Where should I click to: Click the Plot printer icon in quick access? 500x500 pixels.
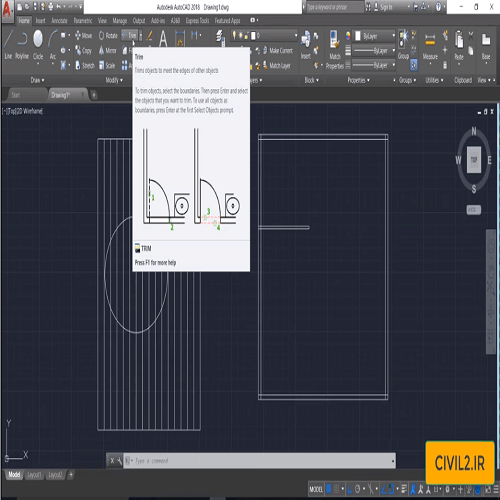[x=51, y=7]
